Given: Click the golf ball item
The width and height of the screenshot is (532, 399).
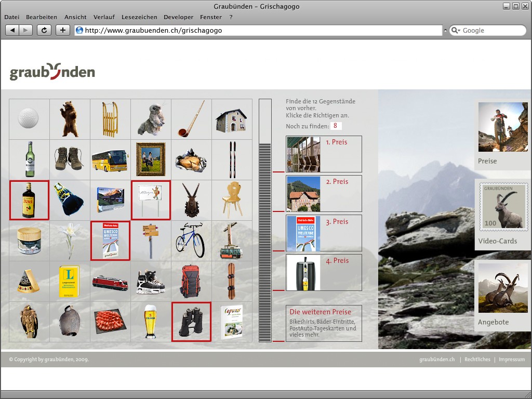Looking at the screenshot, I should 28,118.
